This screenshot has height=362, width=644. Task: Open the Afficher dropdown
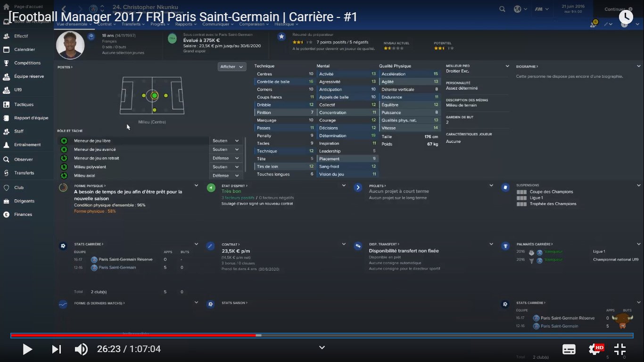[x=232, y=67]
